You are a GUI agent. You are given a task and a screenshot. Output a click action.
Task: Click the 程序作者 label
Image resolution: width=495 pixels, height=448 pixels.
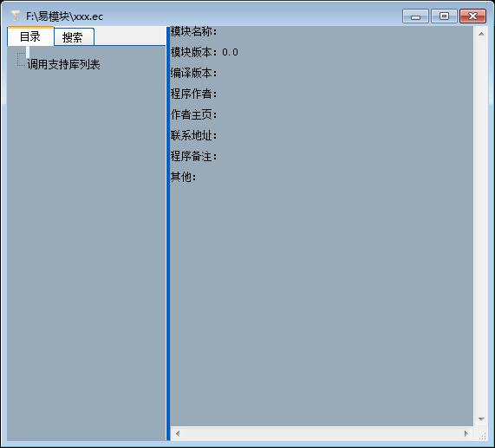194,94
